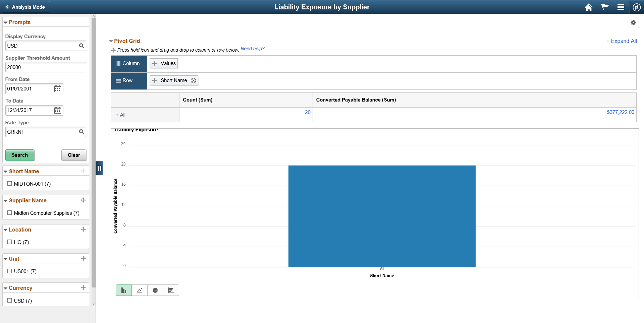
Task: Return to Analysis Mode
Action: pyautogui.click(x=25, y=7)
